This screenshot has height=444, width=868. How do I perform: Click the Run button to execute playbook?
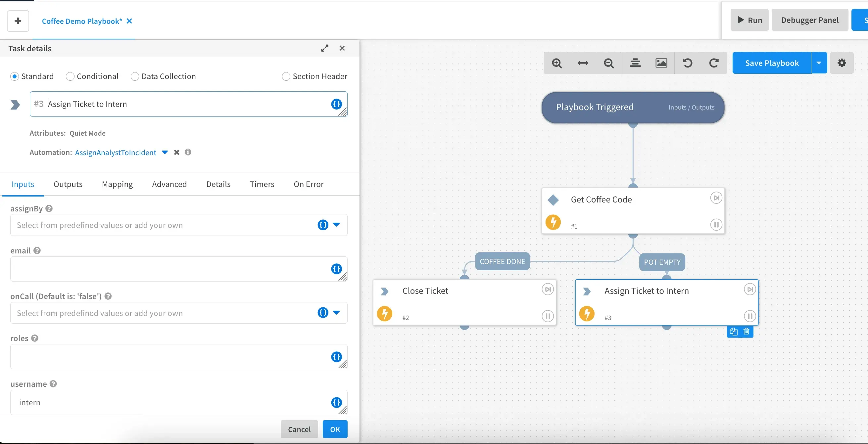point(748,20)
